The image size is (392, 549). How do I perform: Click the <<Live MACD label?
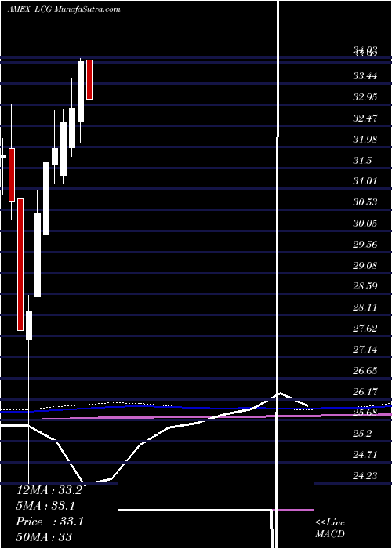coord(330,529)
